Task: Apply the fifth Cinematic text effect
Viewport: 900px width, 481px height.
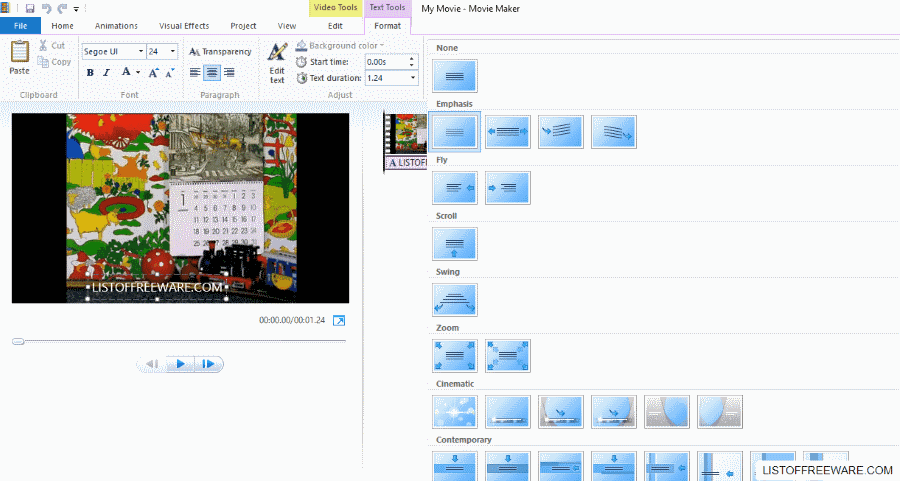Action: 666,412
